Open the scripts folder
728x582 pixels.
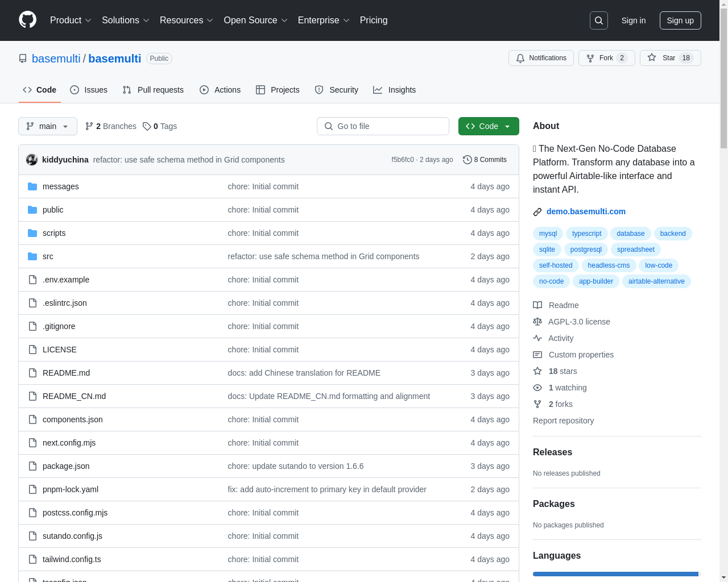click(x=54, y=233)
